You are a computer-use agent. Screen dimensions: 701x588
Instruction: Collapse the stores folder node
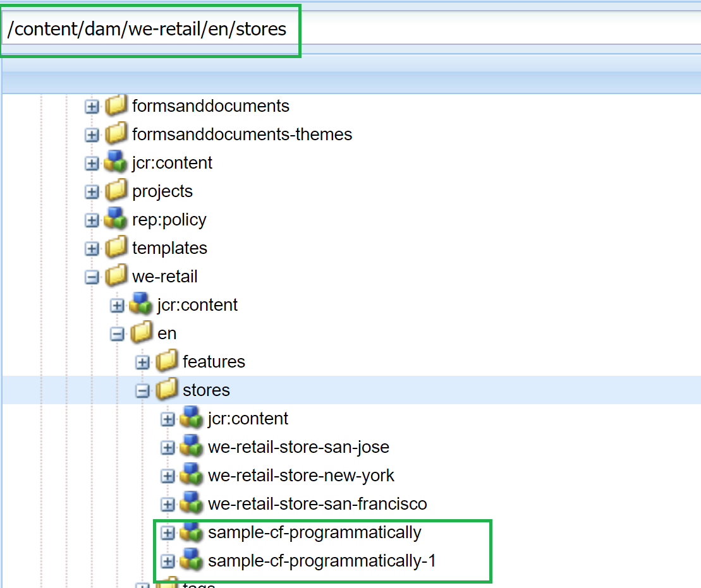pos(142,390)
